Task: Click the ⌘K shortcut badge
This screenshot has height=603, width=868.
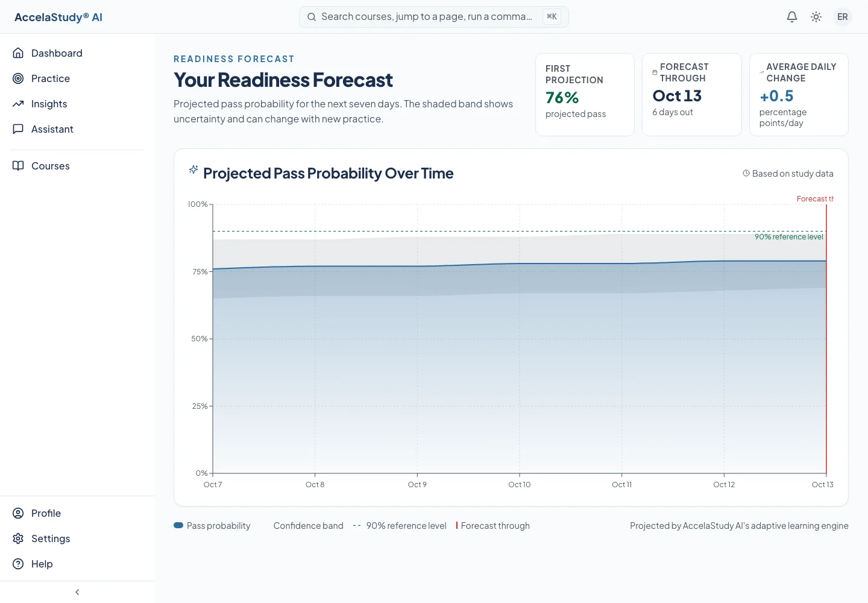Action: 552,17
